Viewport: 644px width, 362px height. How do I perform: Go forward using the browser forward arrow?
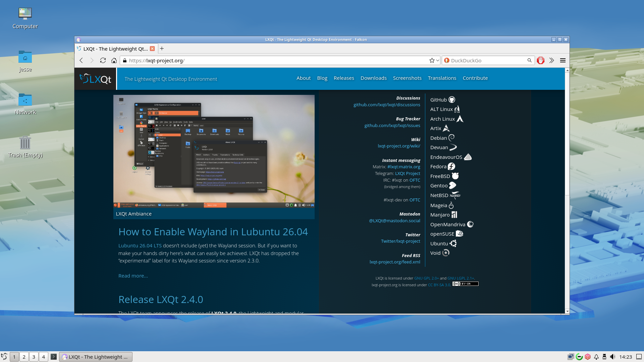pyautogui.click(x=92, y=60)
